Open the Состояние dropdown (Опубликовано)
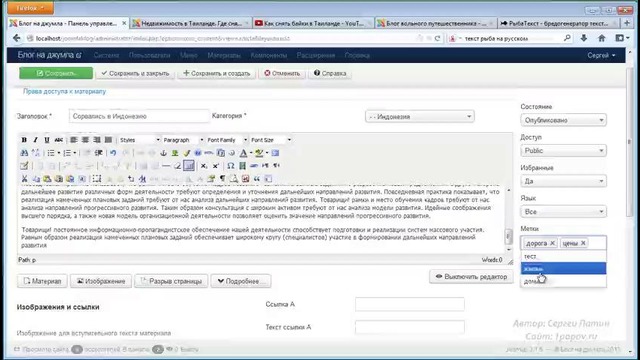 (x=563, y=120)
